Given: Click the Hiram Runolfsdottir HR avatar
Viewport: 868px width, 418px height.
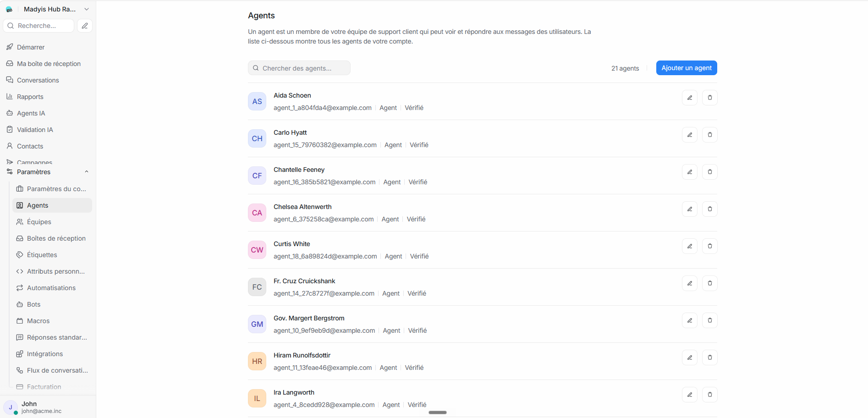Looking at the screenshot, I should [257, 361].
